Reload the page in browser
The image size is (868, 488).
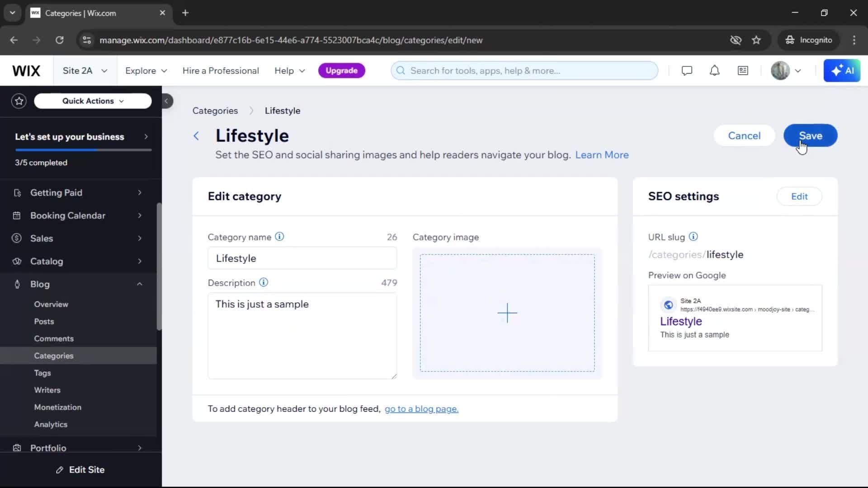pos(60,40)
